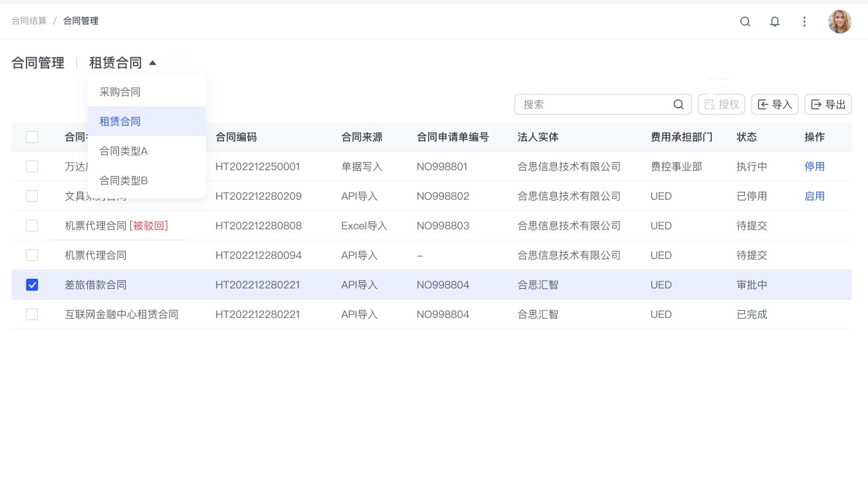Check the 互联网金融中心租赁合同 row checkbox
Screen dimensions: 868x490
coord(32,314)
